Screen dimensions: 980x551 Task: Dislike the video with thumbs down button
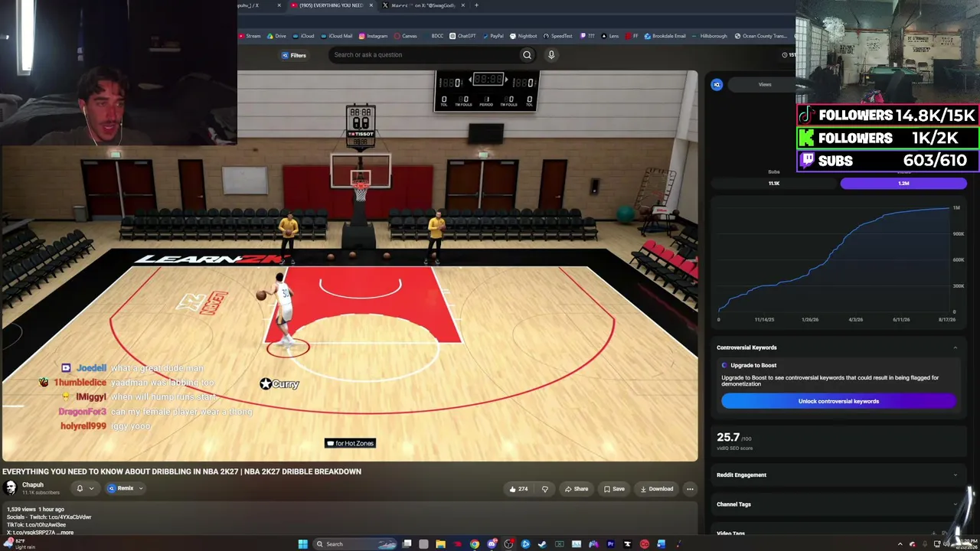[x=545, y=489]
